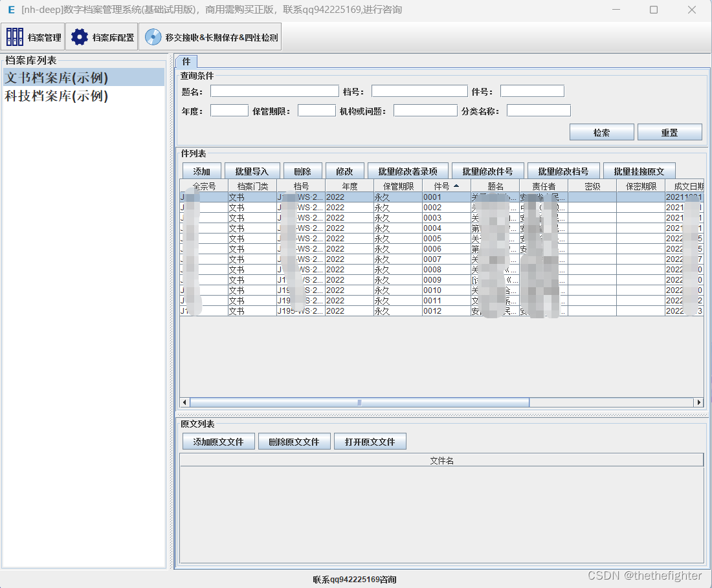Select the row with 件号 0005
The image size is (712, 588).
click(x=442, y=239)
